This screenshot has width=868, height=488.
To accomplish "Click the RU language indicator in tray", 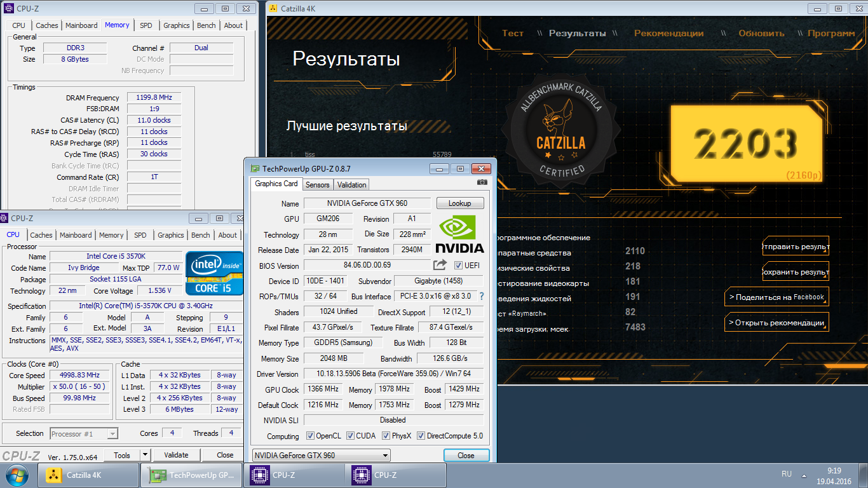I will 787,474.
